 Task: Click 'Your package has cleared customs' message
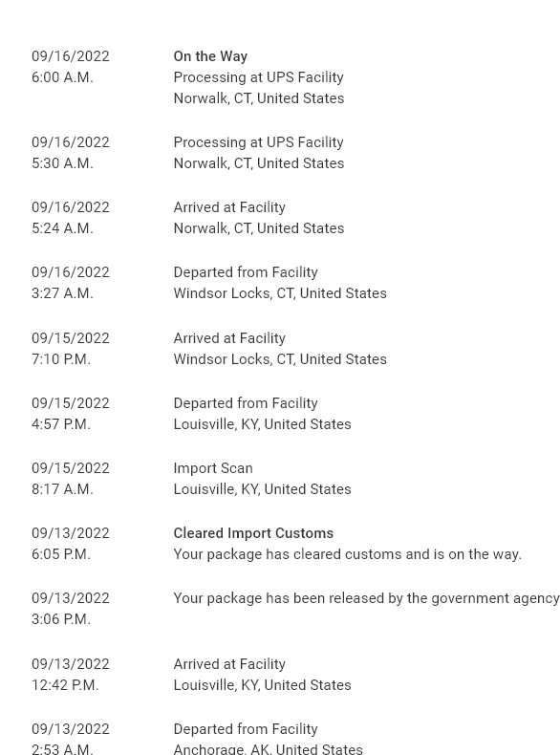click(x=347, y=554)
